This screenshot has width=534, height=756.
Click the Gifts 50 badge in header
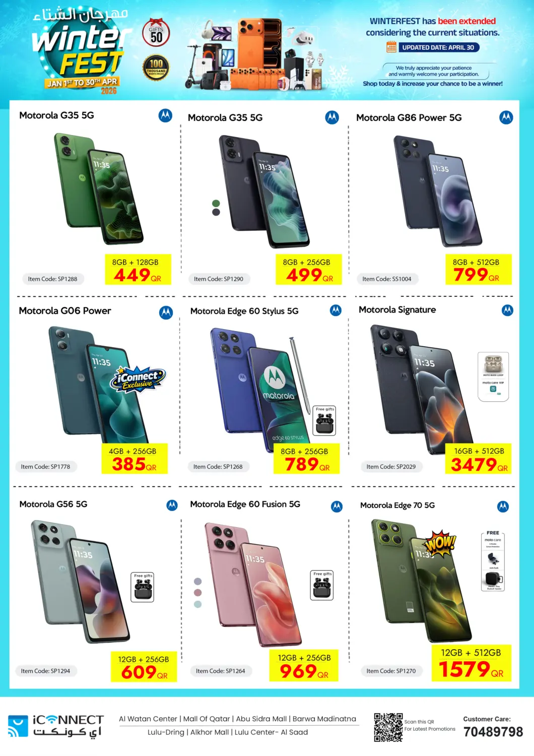click(x=156, y=33)
